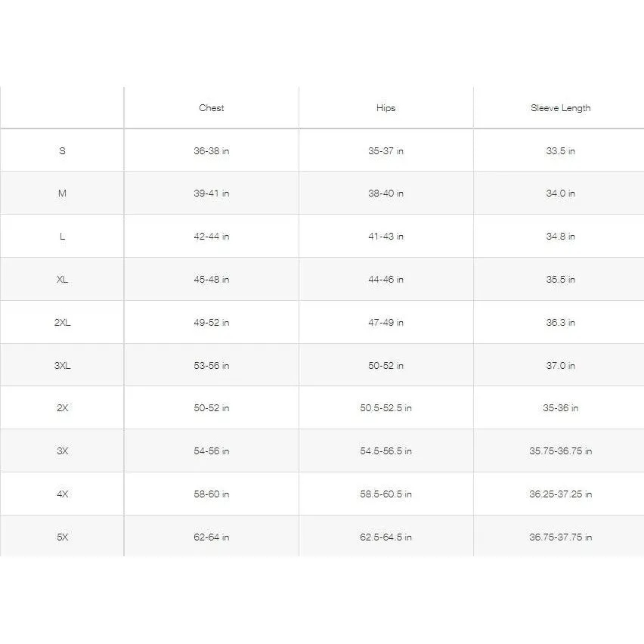Click the 50.5-52.5 in hips cell
Viewport: 644px width, 644px height.
(x=385, y=408)
